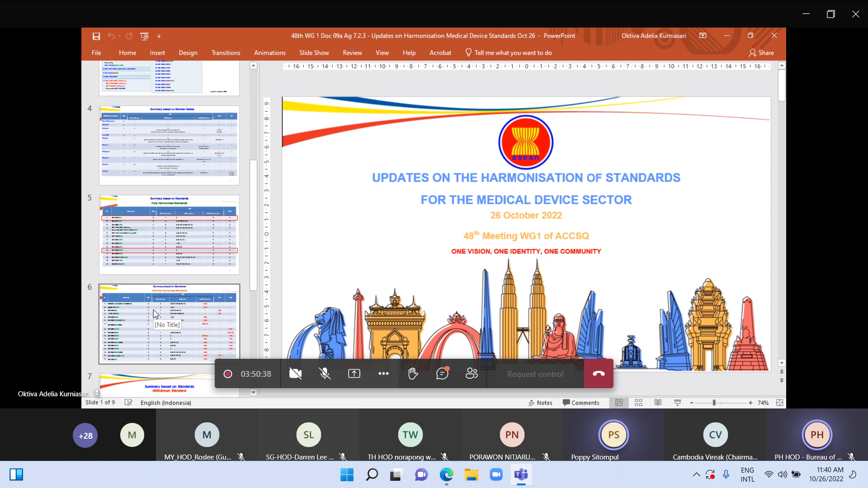868x488 pixels.
Task: Select the Acrobat tab
Action: tap(440, 53)
